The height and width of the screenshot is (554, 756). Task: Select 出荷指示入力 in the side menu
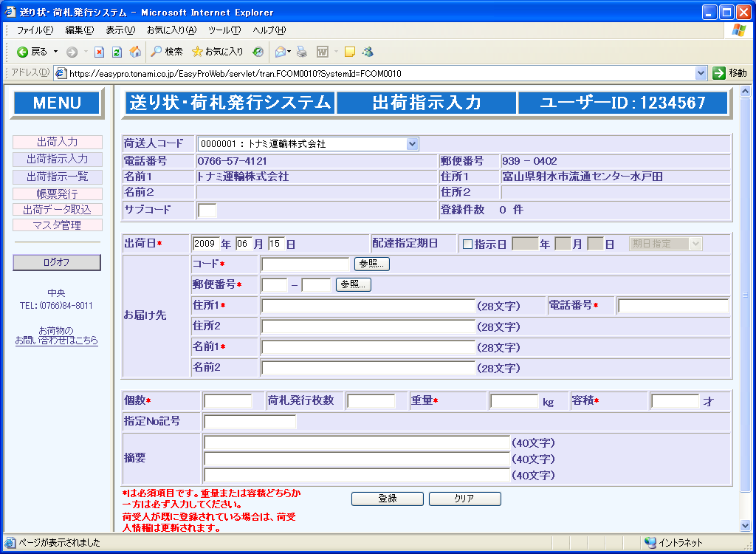pos(58,159)
